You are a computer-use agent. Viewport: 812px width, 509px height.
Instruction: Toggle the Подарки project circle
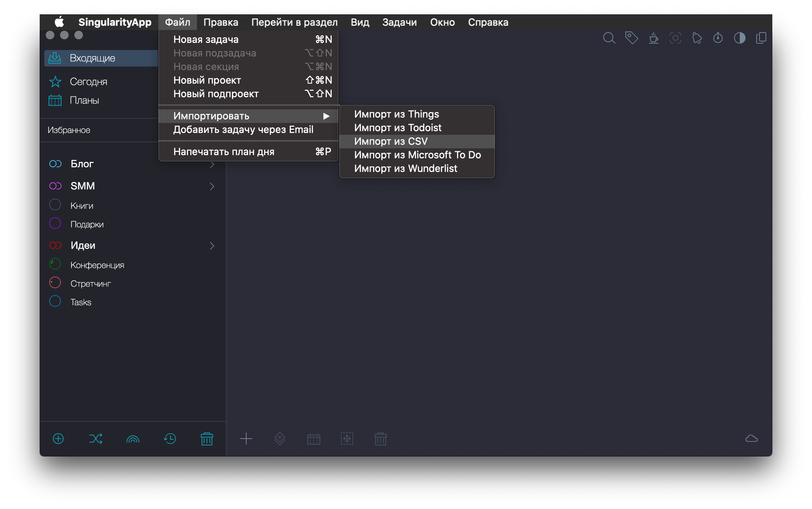[x=55, y=223]
